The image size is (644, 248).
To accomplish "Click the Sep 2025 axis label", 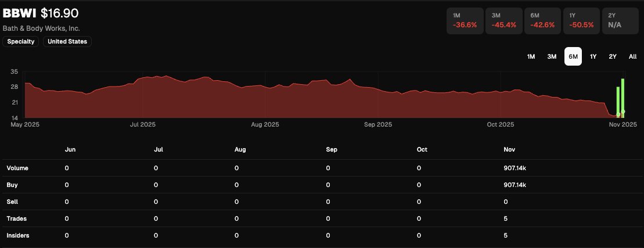I will pyautogui.click(x=378, y=124).
